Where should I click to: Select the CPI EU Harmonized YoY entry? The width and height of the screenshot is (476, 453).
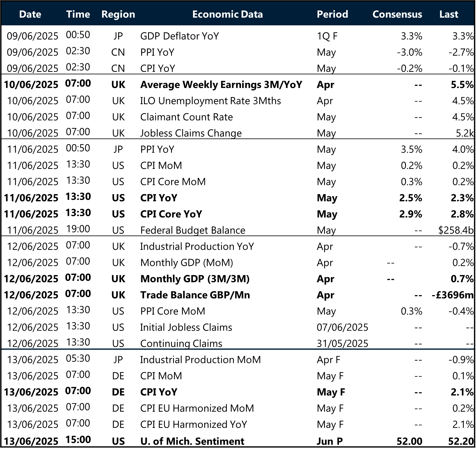(x=194, y=424)
